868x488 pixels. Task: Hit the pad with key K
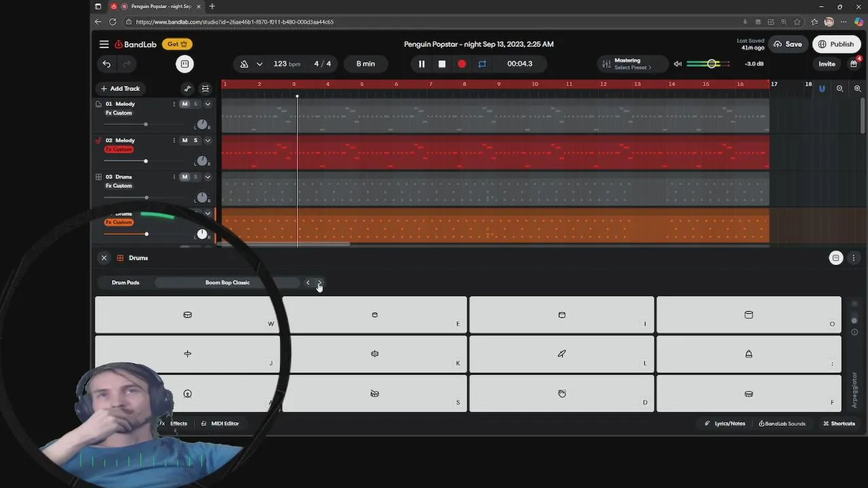pos(374,354)
